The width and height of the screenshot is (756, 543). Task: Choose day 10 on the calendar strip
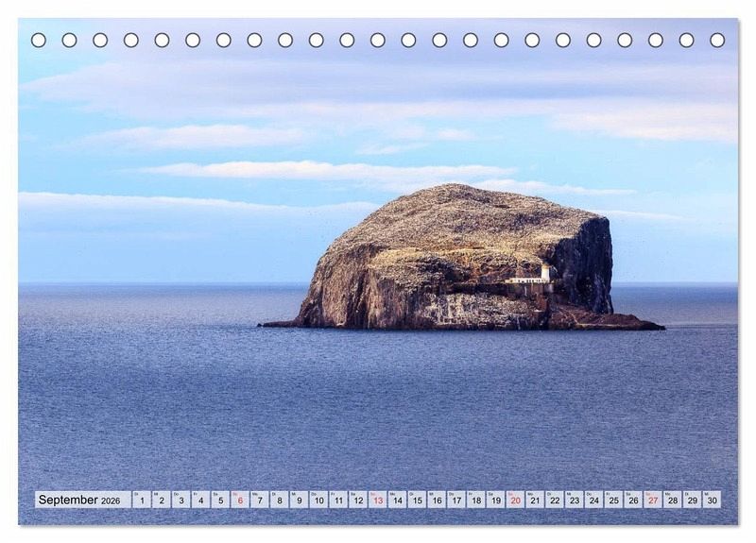(x=318, y=500)
